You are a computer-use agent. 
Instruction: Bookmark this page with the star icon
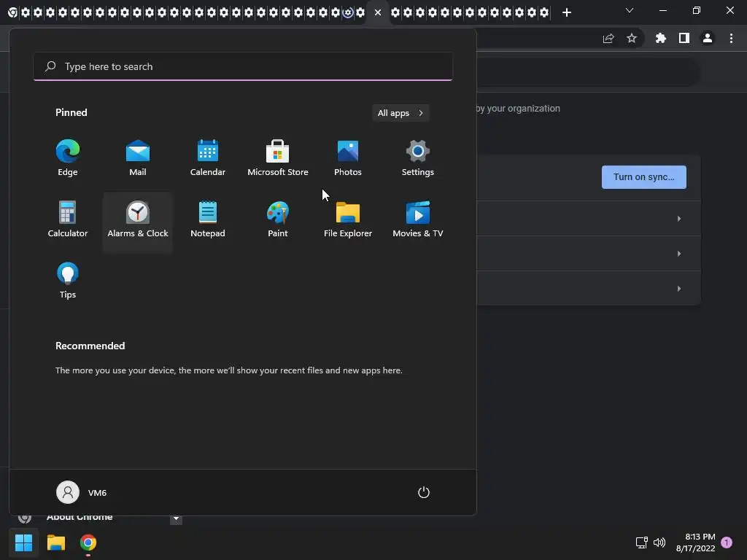point(632,38)
